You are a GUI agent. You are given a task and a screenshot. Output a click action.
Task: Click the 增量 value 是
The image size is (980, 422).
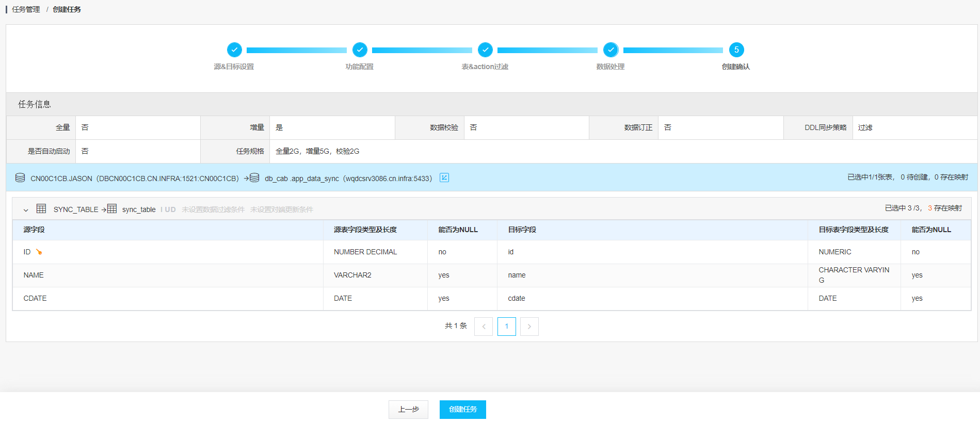[x=279, y=127]
